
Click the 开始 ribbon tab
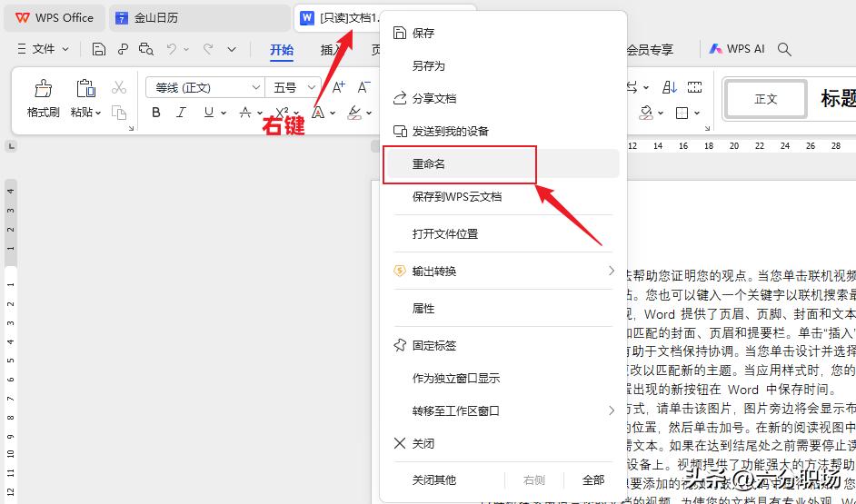(282, 50)
